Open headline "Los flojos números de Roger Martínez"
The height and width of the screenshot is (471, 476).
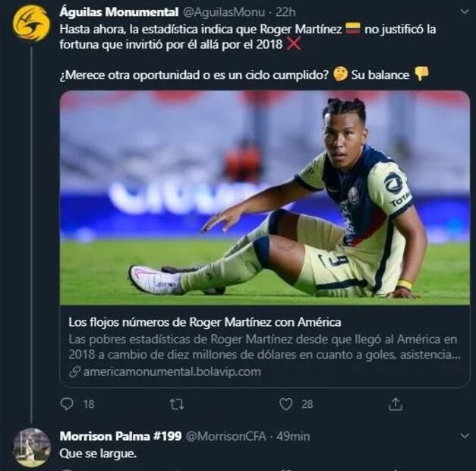(x=205, y=322)
